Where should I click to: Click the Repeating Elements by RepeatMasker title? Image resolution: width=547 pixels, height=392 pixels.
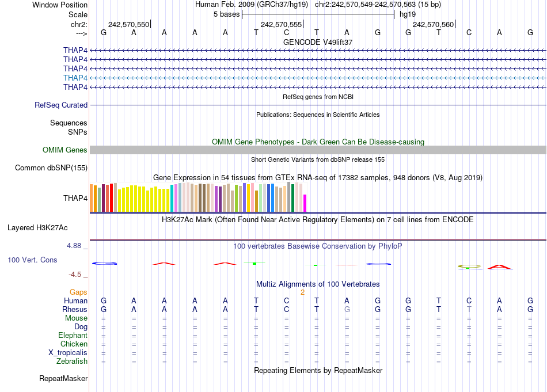tap(318, 371)
